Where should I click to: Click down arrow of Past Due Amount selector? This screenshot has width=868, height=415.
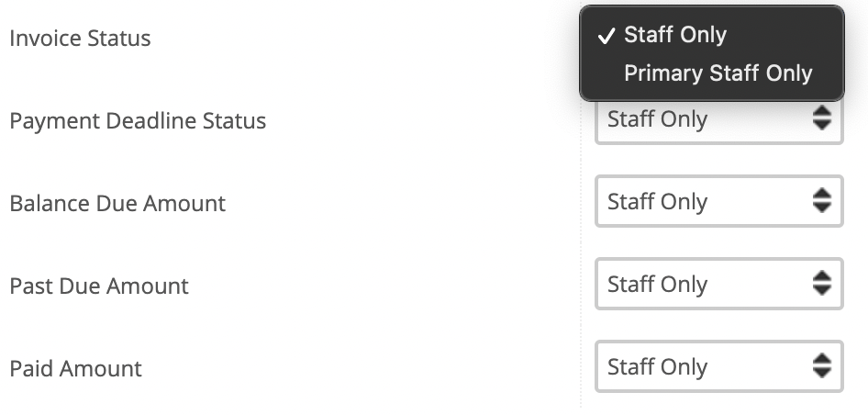tap(822, 290)
